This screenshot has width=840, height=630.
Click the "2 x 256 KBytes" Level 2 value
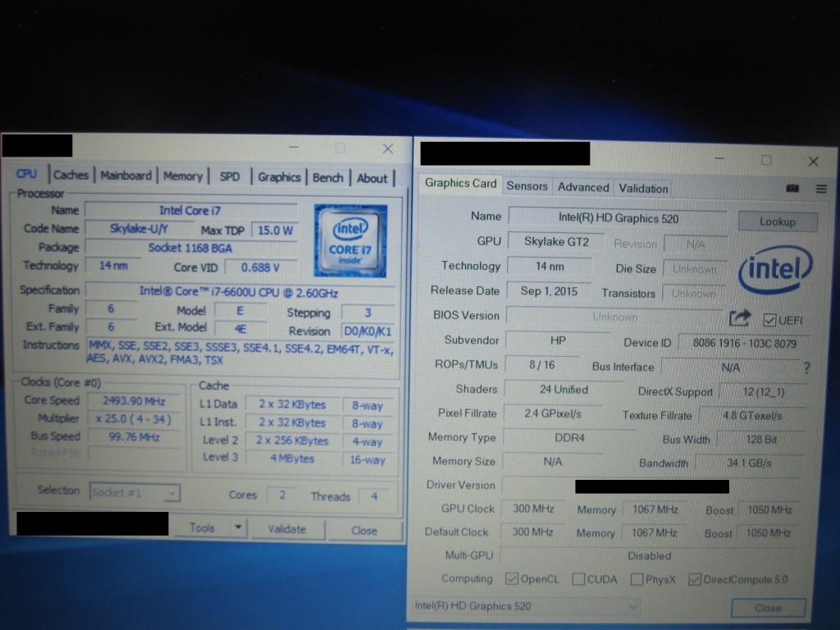click(x=292, y=441)
